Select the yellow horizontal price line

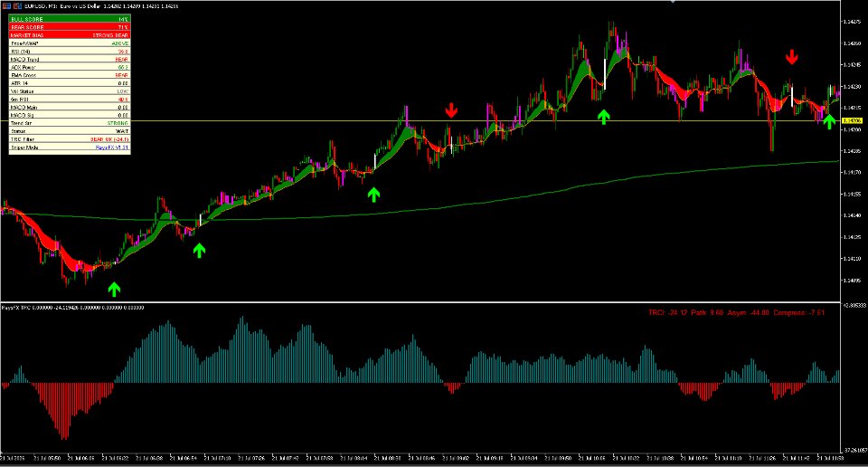click(x=420, y=120)
